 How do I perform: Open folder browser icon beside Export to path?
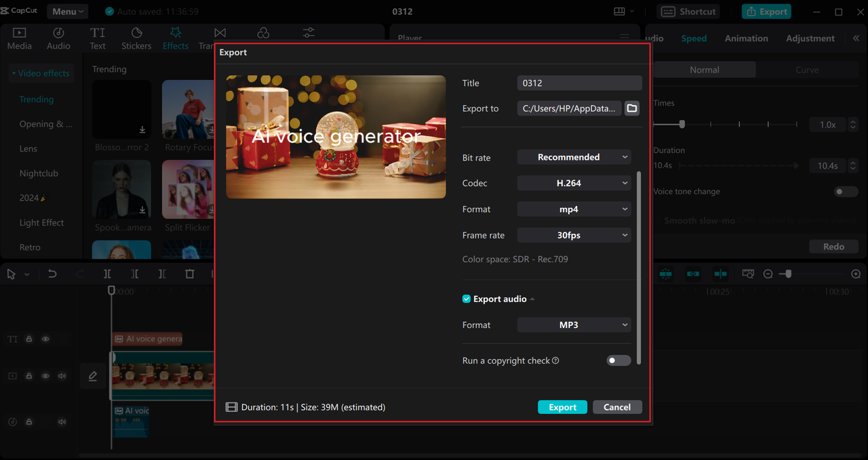(x=632, y=108)
